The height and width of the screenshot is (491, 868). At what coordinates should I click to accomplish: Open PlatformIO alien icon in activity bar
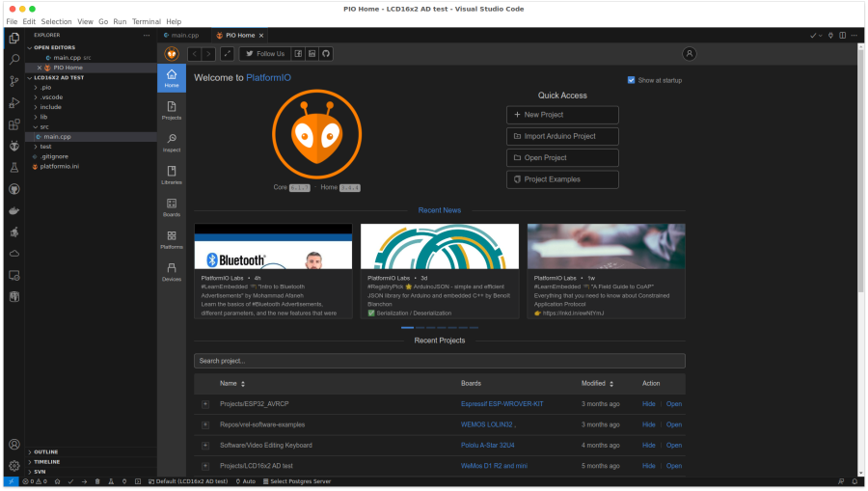click(14, 147)
